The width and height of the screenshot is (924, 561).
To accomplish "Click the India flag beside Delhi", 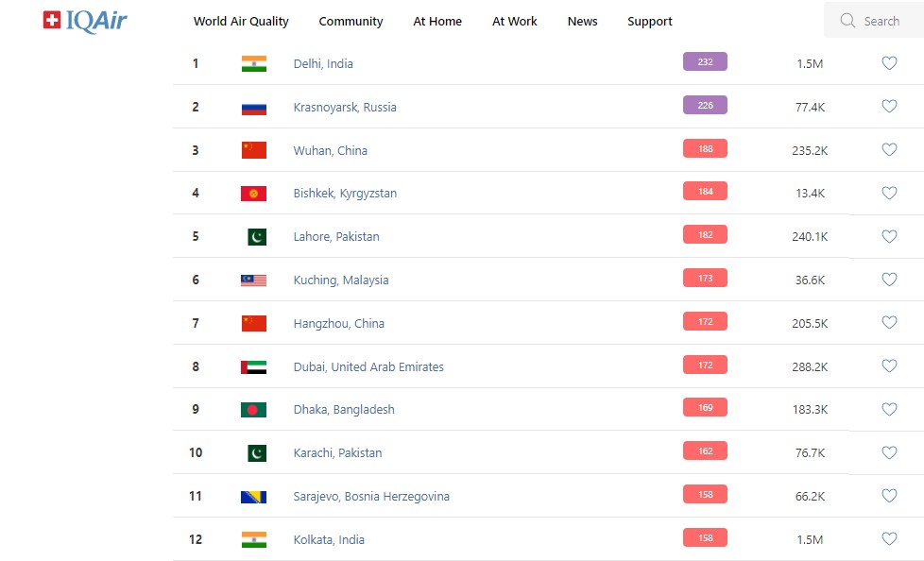I will (x=253, y=63).
